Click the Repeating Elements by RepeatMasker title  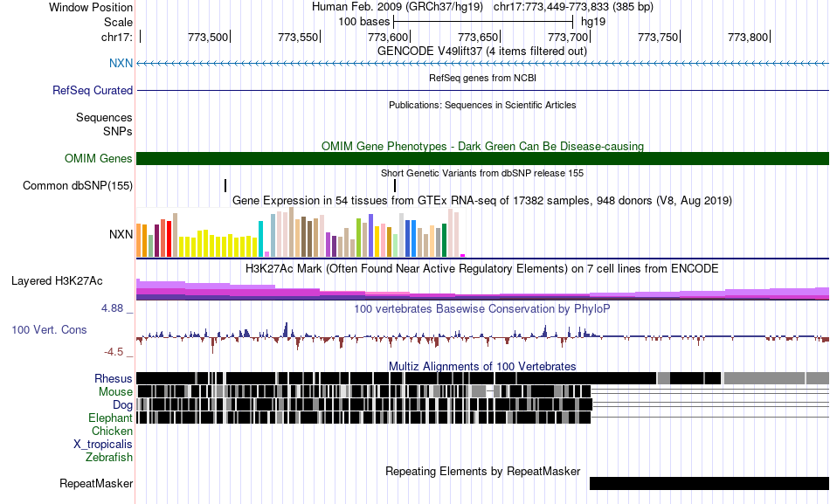(483, 471)
